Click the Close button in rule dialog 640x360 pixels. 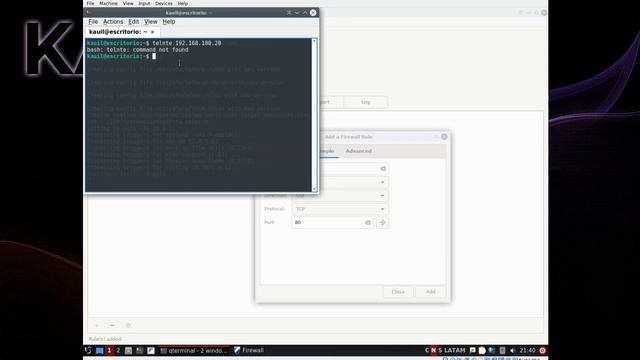coord(398,292)
